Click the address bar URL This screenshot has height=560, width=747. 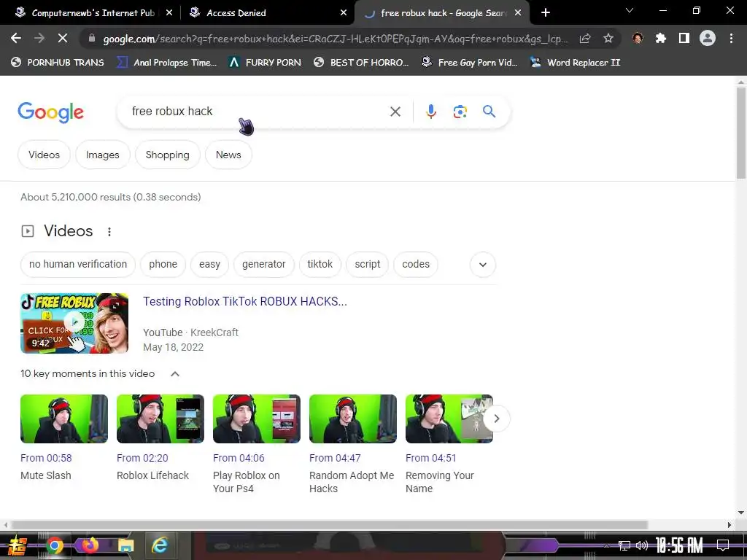pyautogui.click(x=335, y=39)
